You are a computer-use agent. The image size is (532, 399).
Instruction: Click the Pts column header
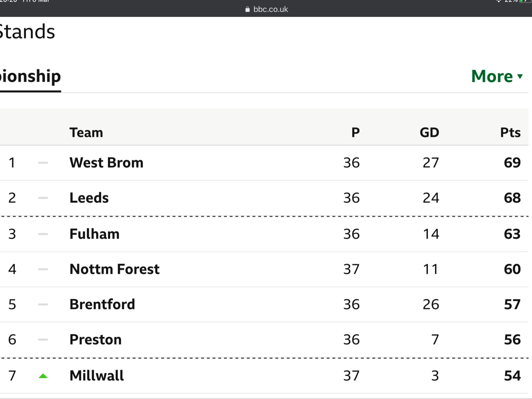510,132
